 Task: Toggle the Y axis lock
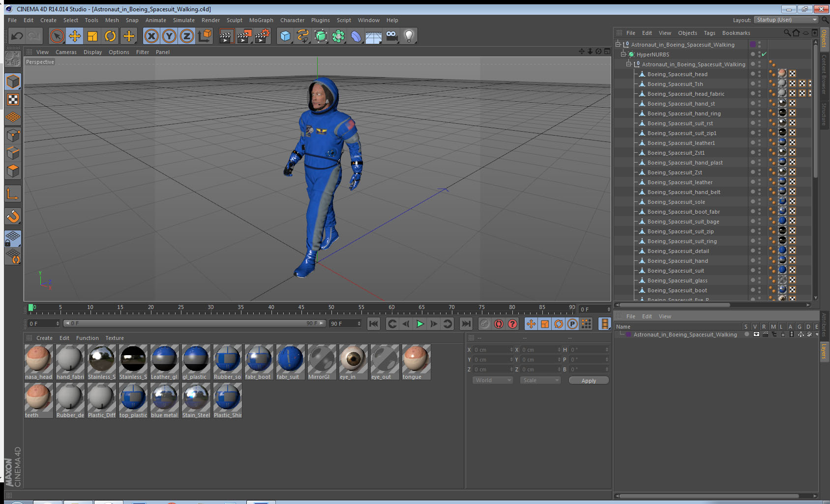coord(169,36)
